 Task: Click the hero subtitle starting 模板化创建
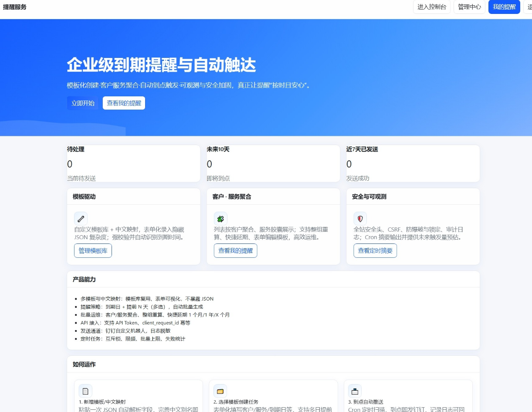click(190, 85)
